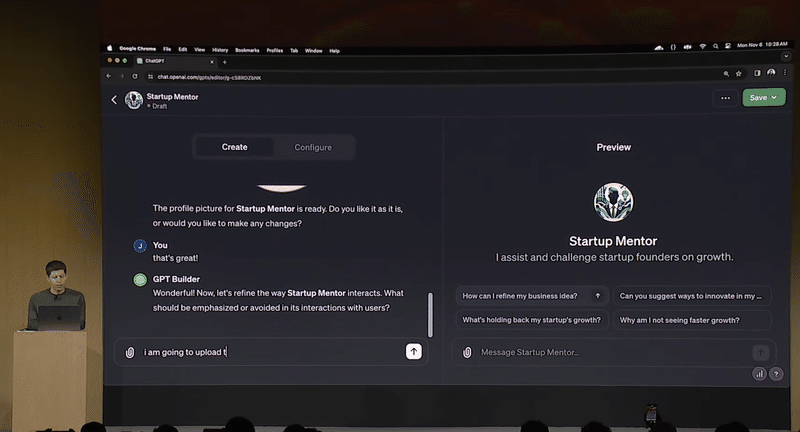Viewport: 800px width, 432px height.
Task: Click the Preview heading
Action: tap(613, 147)
